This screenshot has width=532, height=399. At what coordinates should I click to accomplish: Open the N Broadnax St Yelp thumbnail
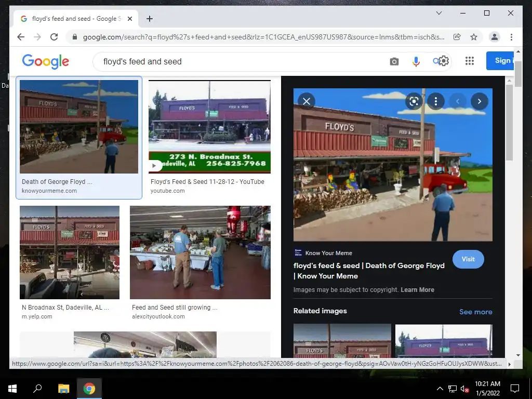(70, 252)
